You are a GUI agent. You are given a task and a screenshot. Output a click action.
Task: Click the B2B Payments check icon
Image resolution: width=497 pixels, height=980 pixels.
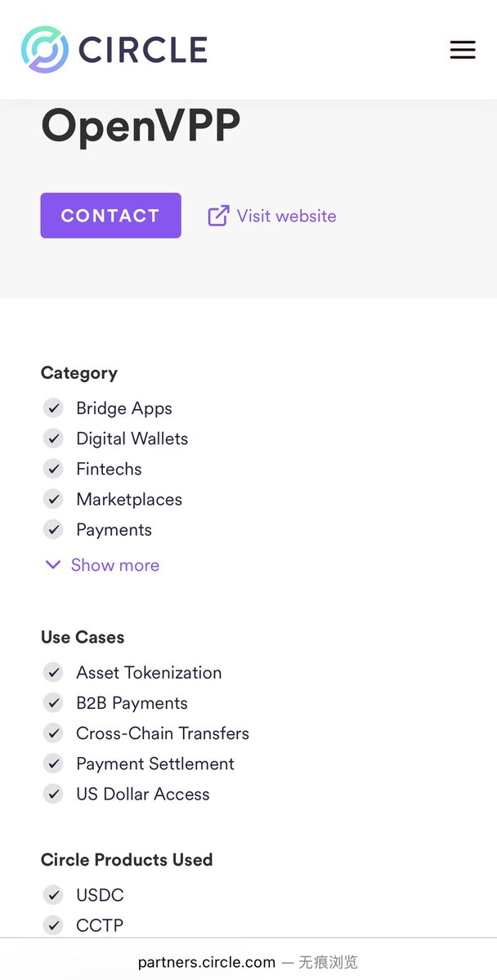tap(53, 703)
